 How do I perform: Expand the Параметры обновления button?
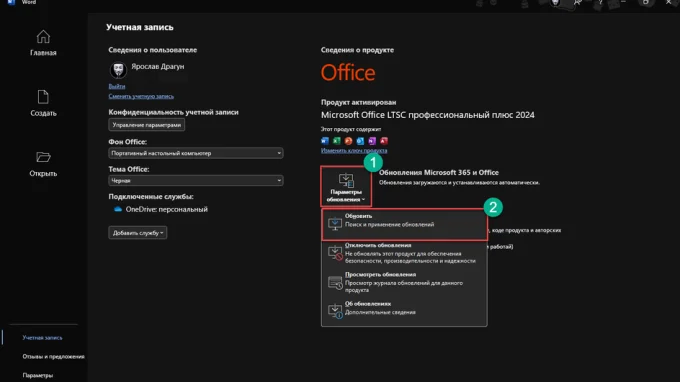pos(346,186)
